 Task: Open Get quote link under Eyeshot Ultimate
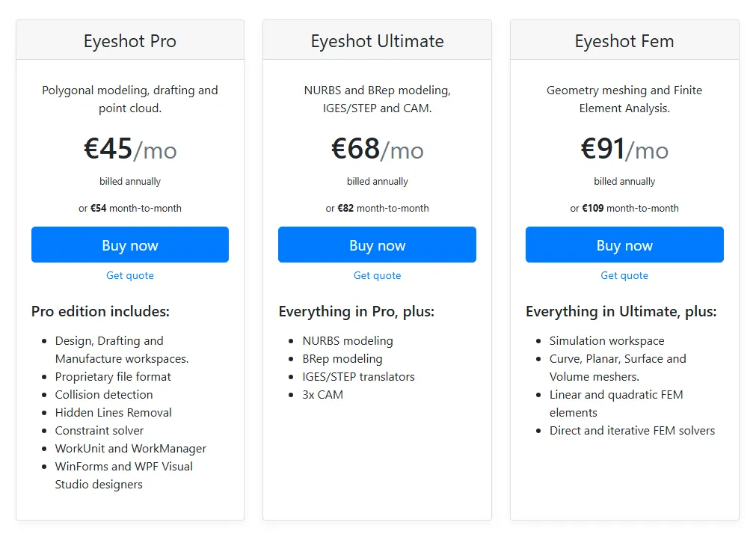377,275
